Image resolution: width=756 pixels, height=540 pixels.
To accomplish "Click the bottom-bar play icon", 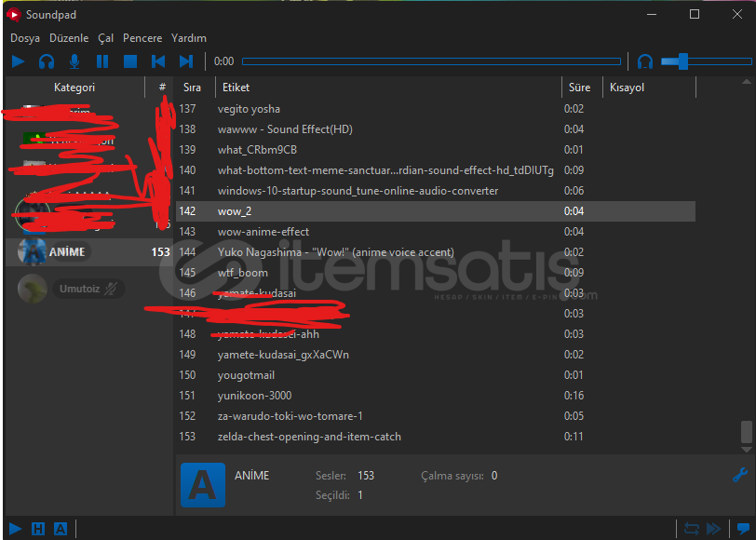I will [16, 529].
